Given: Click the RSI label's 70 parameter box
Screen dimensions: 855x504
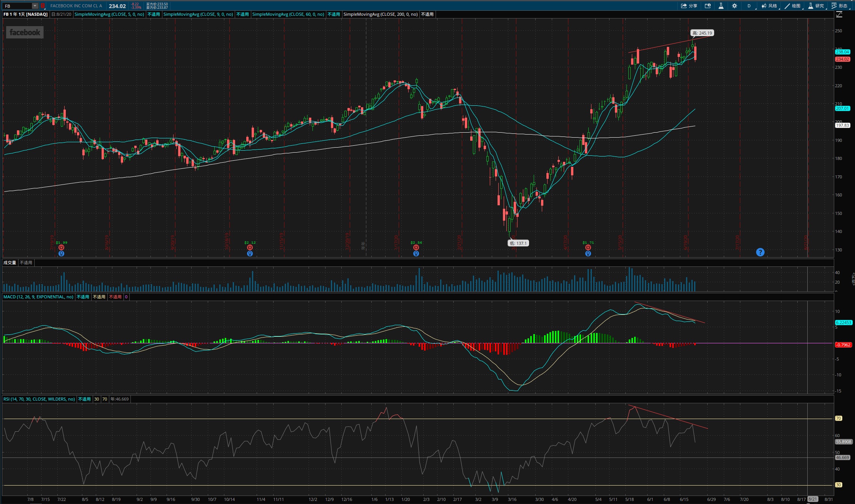Looking at the screenshot, I should (x=105, y=399).
